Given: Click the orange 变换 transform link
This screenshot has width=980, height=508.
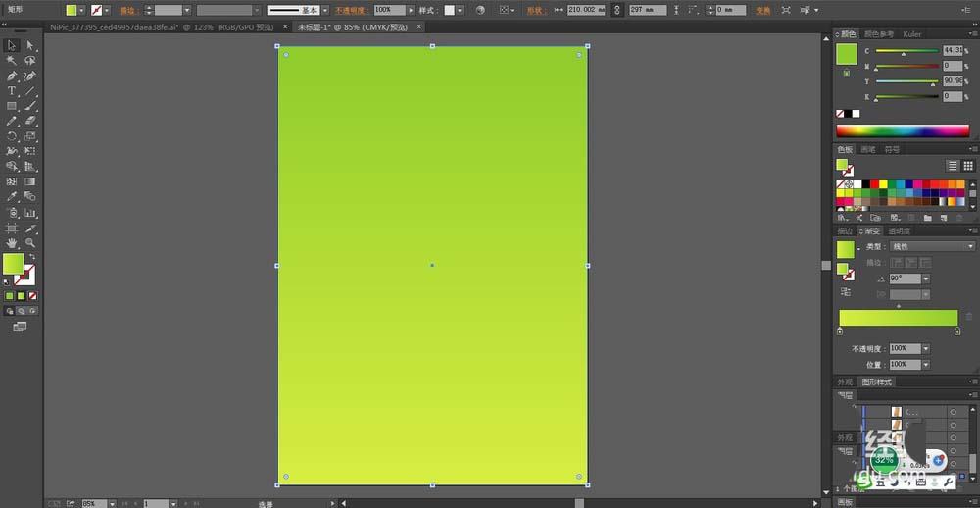Looking at the screenshot, I should (x=762, y=11).
